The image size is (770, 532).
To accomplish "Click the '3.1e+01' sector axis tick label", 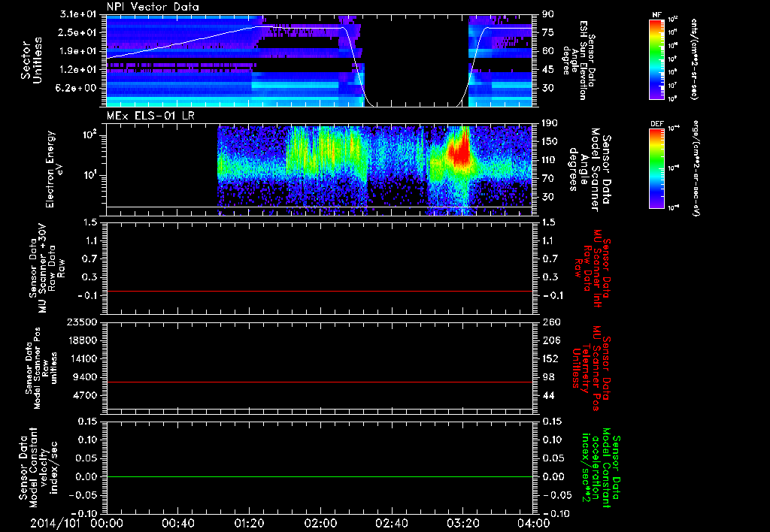I will 80,14.
